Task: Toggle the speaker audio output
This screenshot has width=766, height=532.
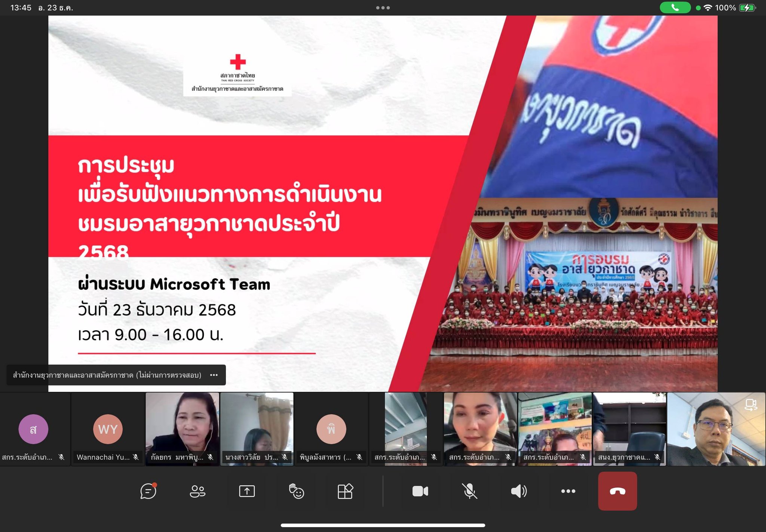Action: tap(519, 491)
